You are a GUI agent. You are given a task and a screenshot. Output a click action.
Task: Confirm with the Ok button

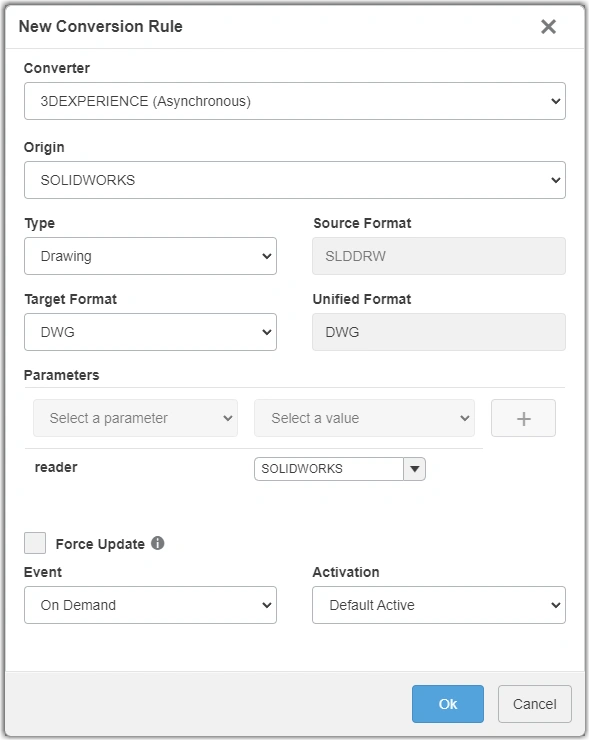point(448,704)
